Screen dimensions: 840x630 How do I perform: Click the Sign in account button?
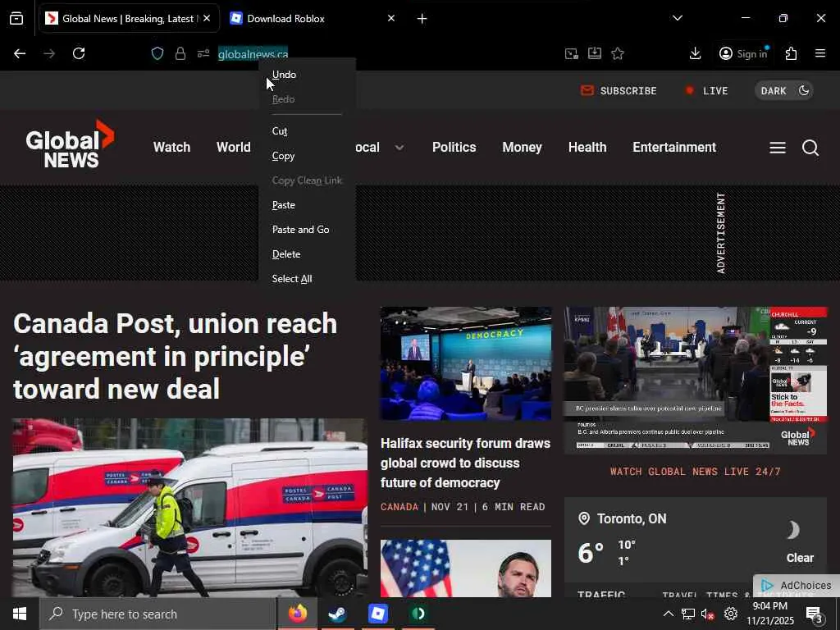[743, 53]
